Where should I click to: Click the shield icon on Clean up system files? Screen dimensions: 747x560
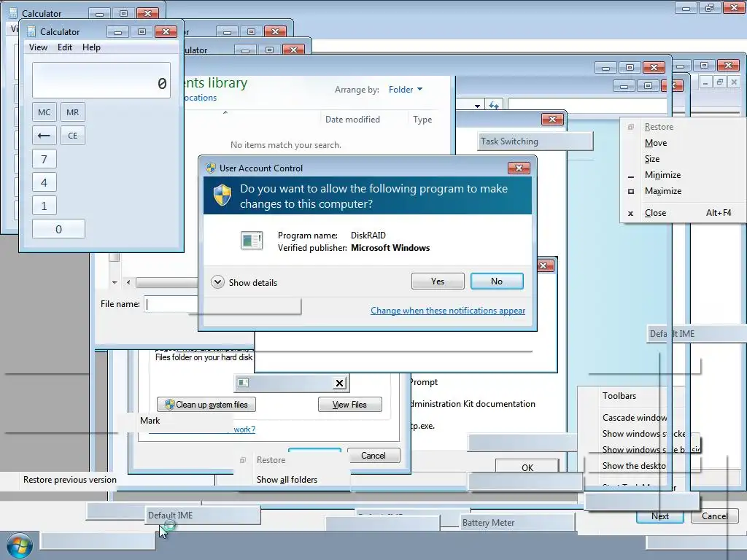coord(169,404)
